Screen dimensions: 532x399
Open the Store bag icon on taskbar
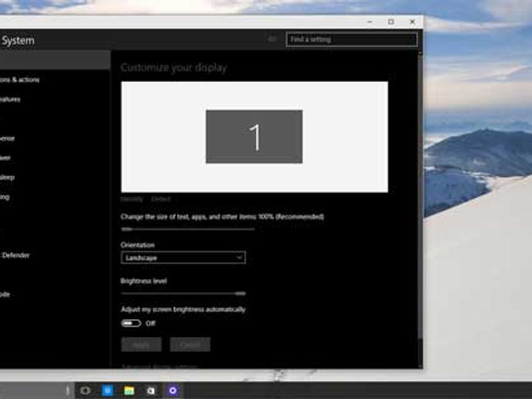click(151, 391)
